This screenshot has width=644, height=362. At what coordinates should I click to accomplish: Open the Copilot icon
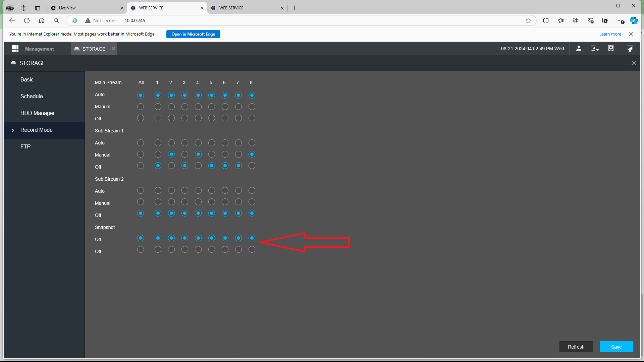[x=634, y=20]
